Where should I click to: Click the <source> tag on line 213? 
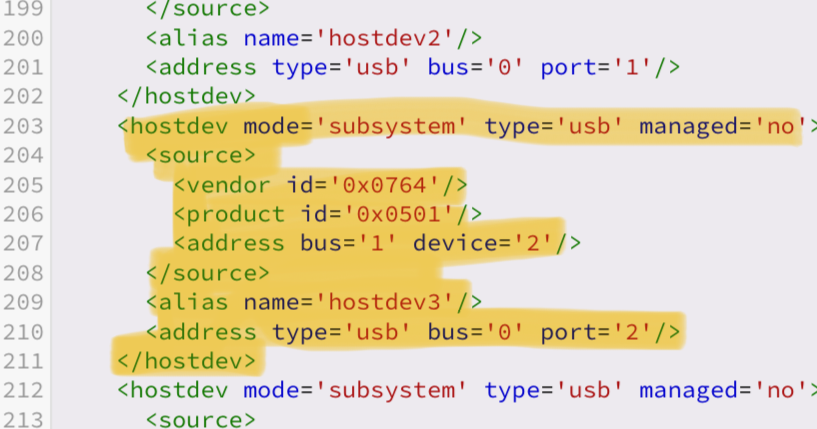click(201, 420)
